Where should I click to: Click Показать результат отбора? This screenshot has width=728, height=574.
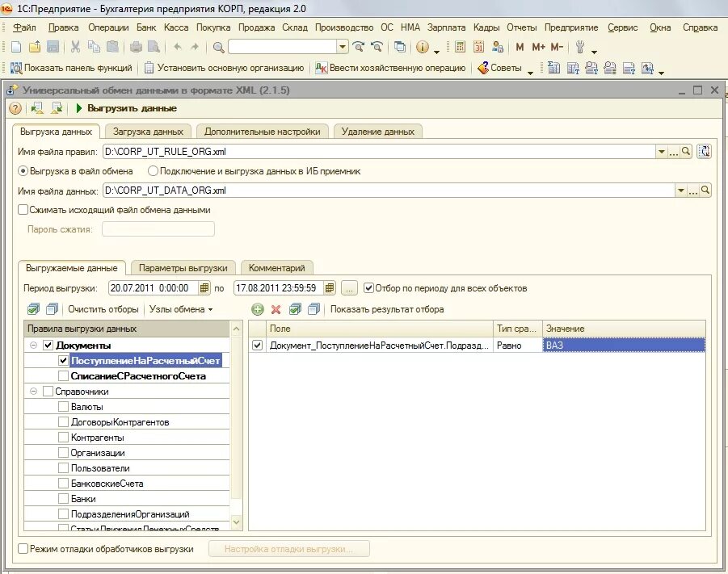point(387,309)
